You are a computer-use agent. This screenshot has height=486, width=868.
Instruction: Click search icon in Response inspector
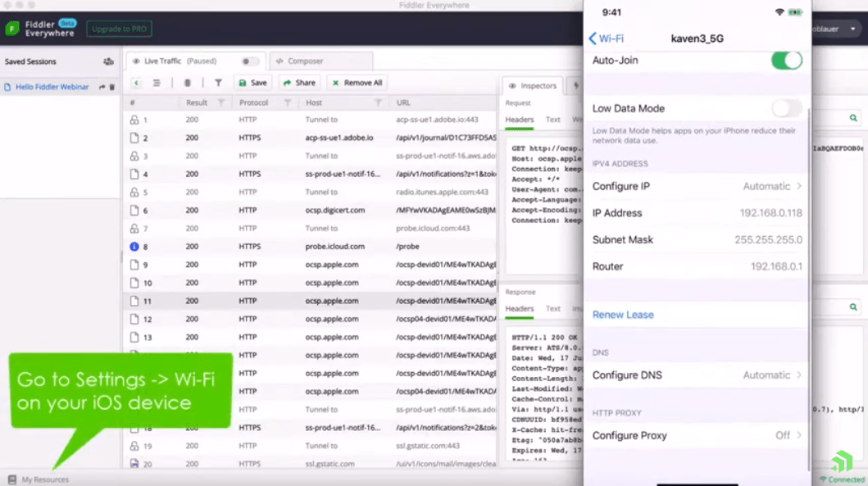pos(853,307)
